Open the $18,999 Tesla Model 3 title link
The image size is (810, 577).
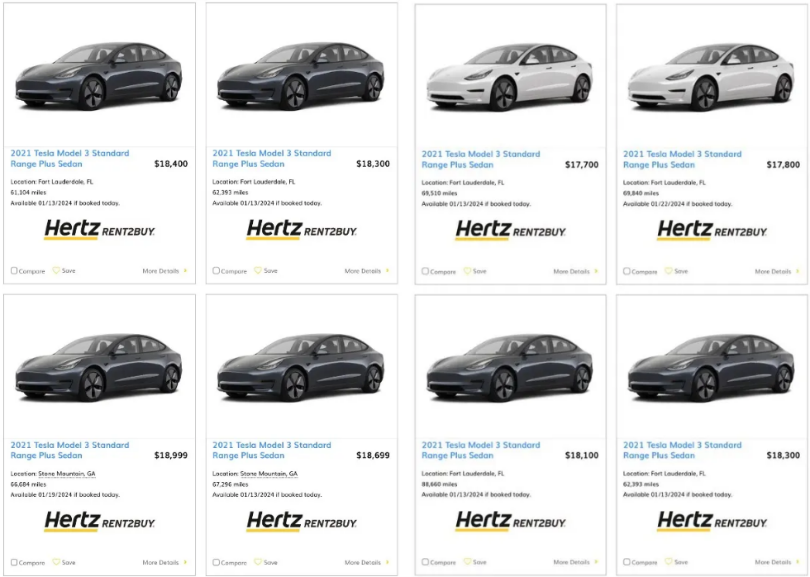pos(70,450)
